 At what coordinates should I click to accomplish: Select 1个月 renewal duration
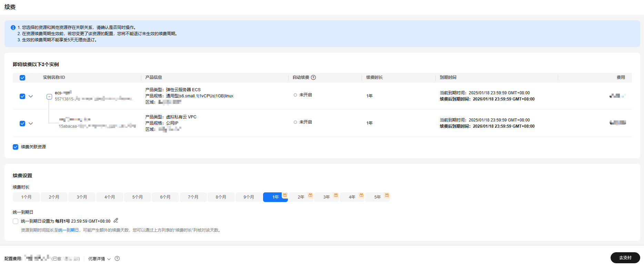pyautogui.click(x=26, y=197)
